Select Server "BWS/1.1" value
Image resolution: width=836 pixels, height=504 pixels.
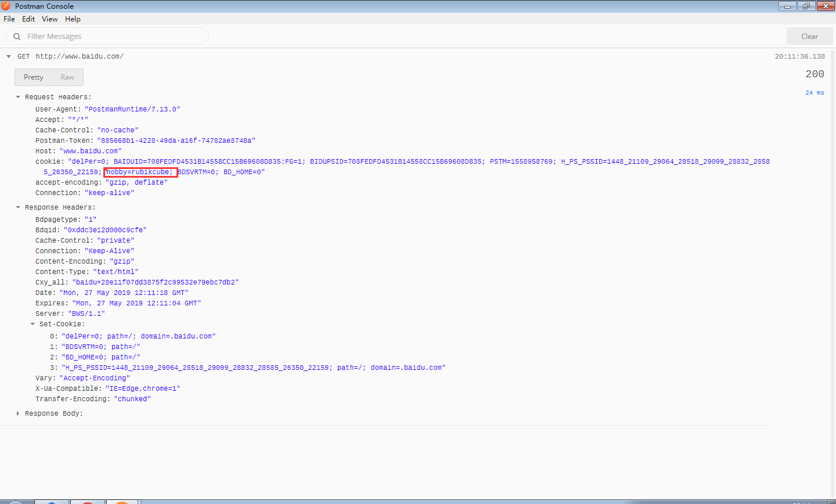coord(87,314)
